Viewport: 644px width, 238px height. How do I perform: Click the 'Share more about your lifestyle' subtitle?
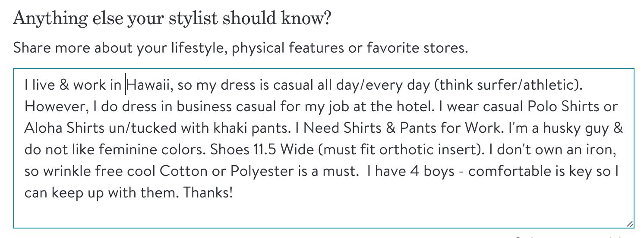240,48
